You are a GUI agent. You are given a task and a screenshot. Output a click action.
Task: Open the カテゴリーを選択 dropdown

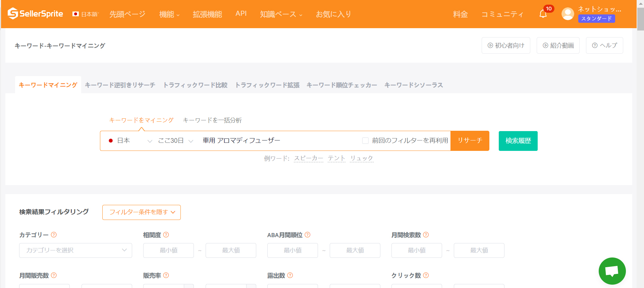75,250
